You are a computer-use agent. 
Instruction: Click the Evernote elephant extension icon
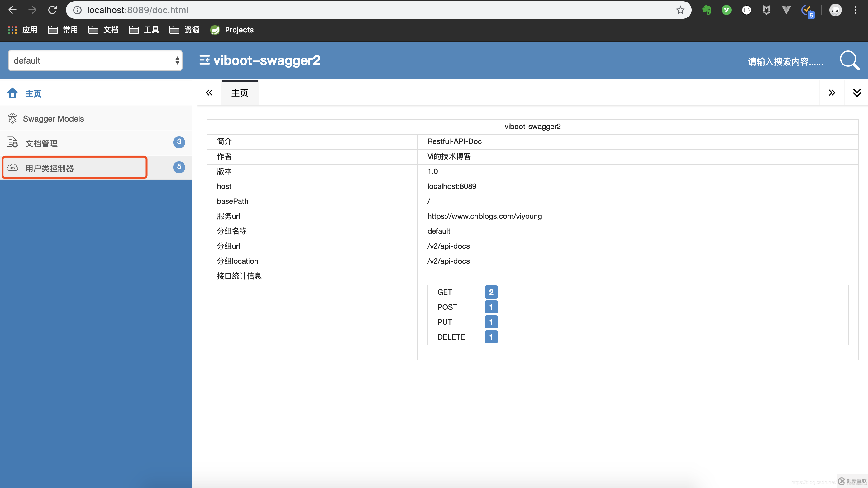click(x=707, y=10)
